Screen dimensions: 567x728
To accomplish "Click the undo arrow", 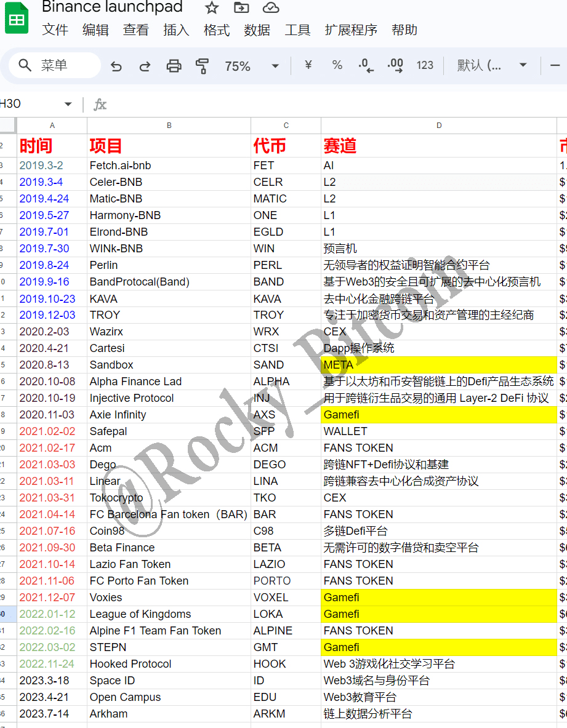I will [x=116, y=66].
